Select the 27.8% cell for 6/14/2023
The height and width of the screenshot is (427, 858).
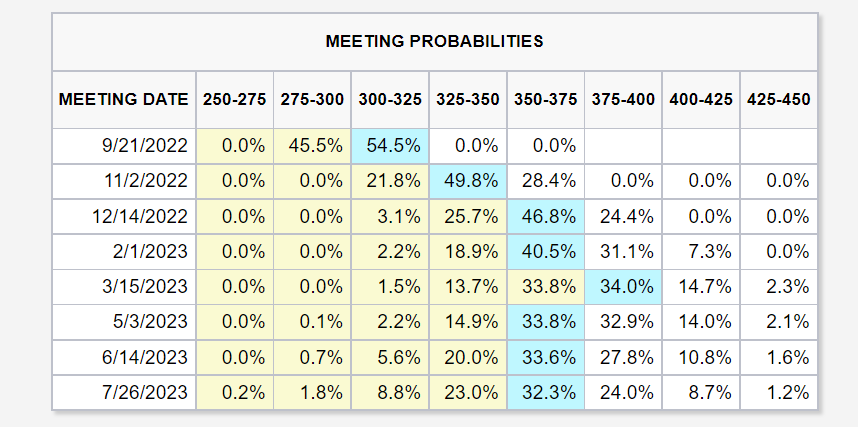pyautogui.click(x=623, y=357)
